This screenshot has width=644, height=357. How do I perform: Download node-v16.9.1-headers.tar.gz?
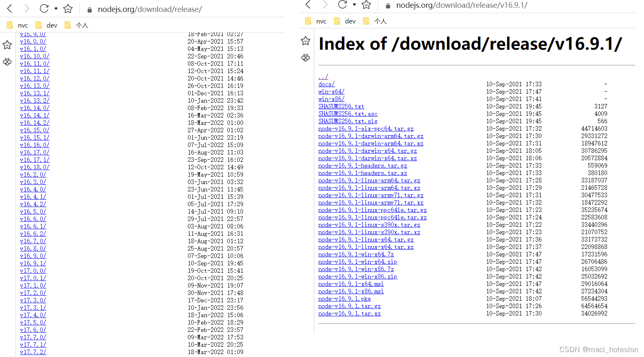pyautogui.click(x=362, y=166)
